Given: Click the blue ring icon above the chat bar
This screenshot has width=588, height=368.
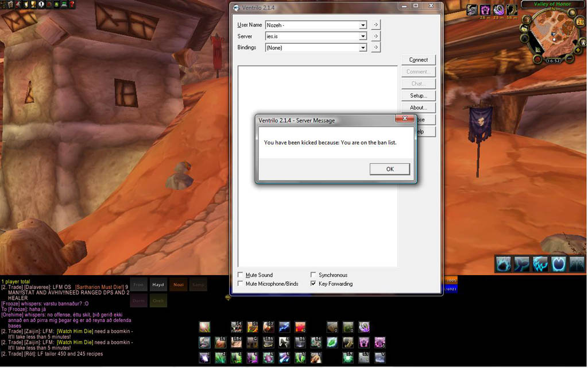Looking at the screenshot, I should click(x=558, y=264).
